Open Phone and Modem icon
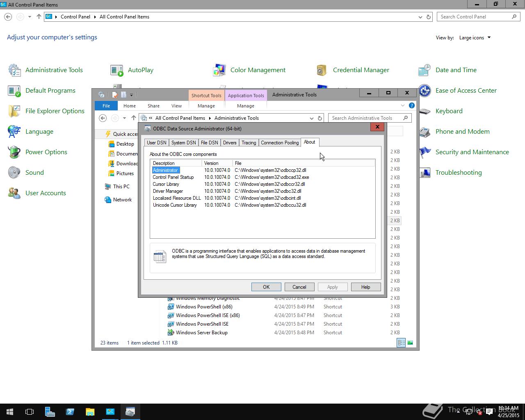Viewport: 525px width, 420px height. [x=454, y=132]
